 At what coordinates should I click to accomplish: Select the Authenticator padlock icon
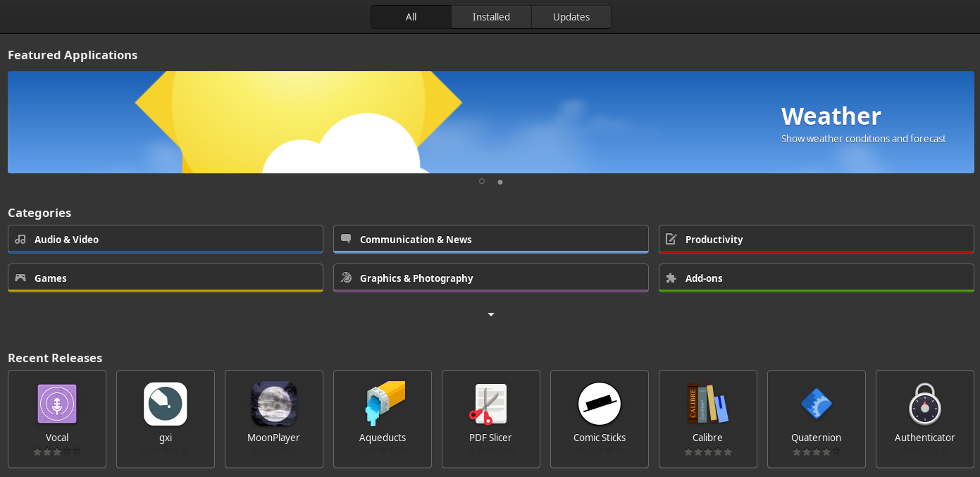[x=924, y=404]
